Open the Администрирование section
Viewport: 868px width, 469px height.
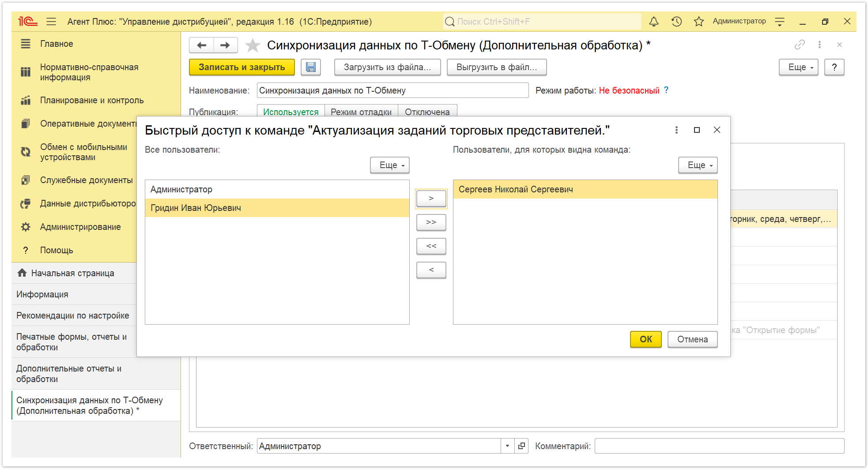[x=80, y=227]
